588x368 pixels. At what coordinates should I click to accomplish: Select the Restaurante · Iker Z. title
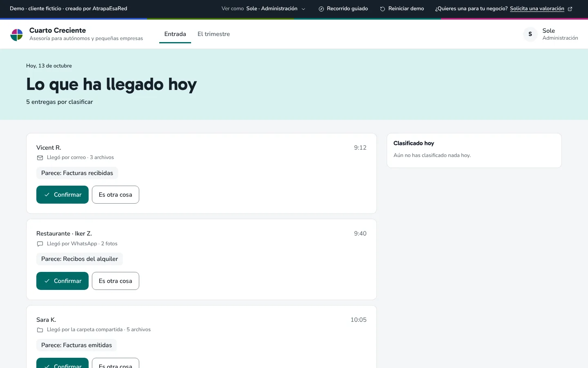click(64, 233)
